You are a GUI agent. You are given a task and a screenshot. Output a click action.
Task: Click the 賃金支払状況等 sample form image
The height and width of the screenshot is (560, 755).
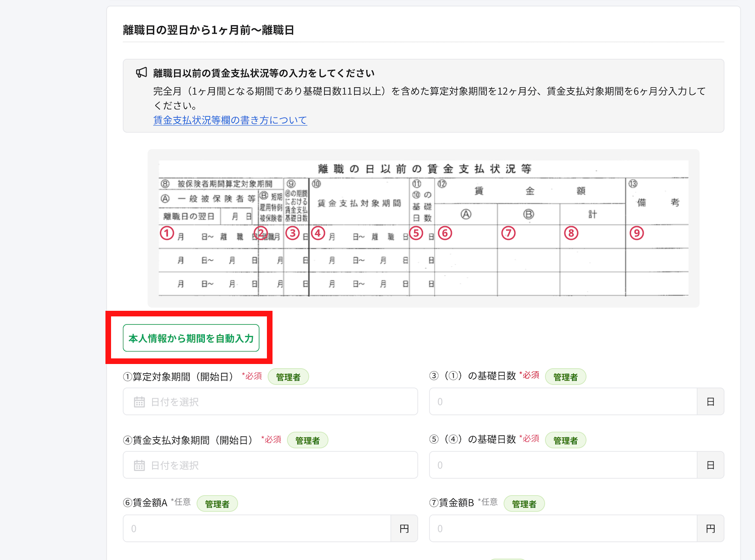coord(423,227)
